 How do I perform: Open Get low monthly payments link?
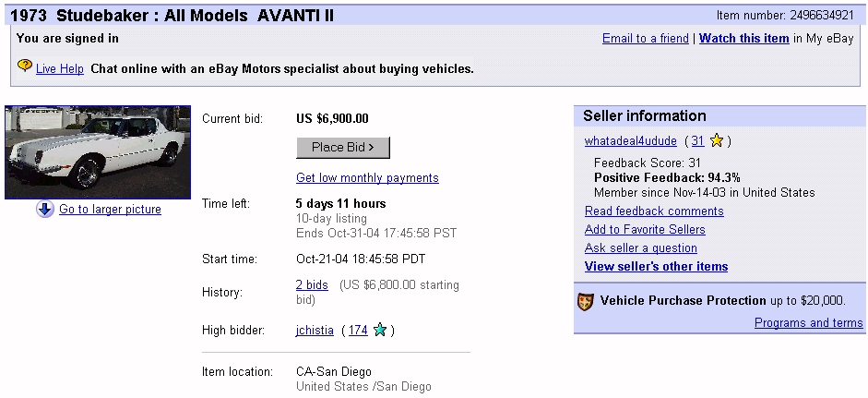(367, 178)
